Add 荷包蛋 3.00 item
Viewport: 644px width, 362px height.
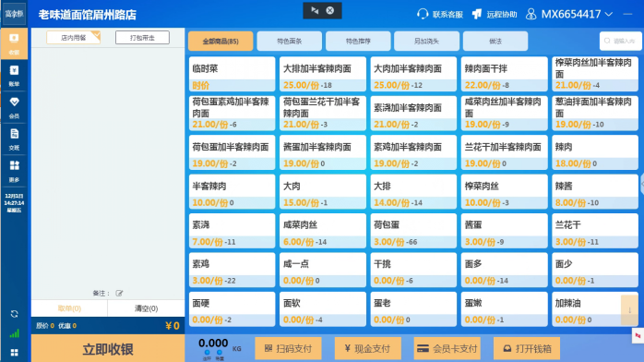click(x=413, y=231)
